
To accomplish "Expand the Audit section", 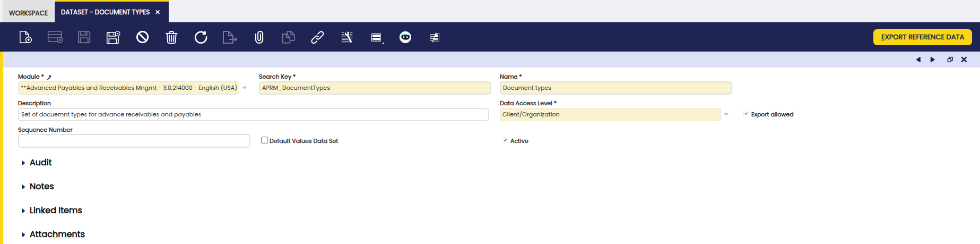I will pyautogui.click(x=40, y=163).
